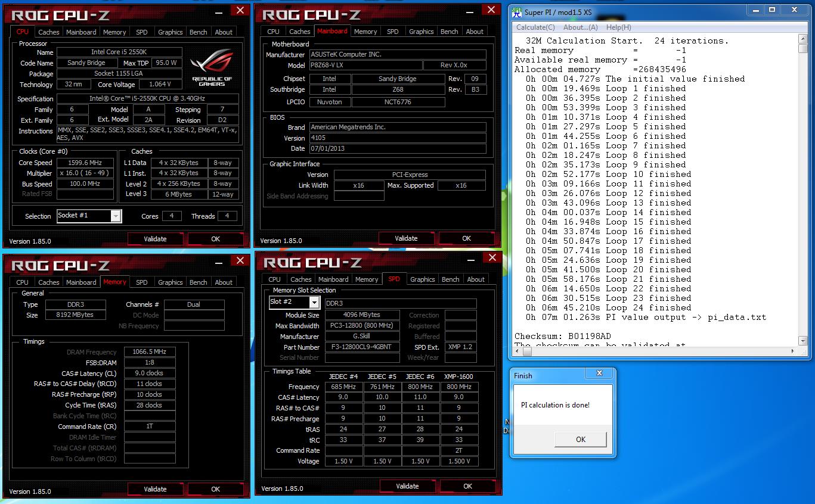This screenshot has height=504, width=815.
Task: In the Processor CPU-Z window, open the SPD tab
Action: [141, 32]
